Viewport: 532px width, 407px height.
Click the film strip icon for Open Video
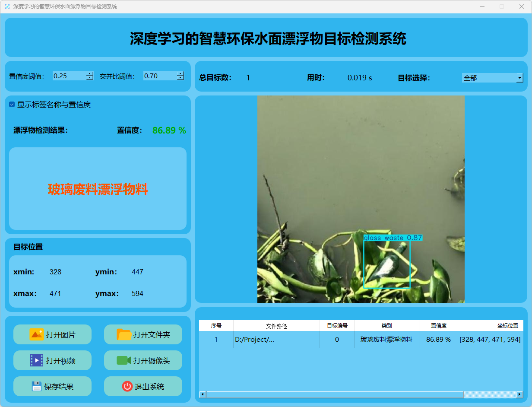(x=37, y=360)
